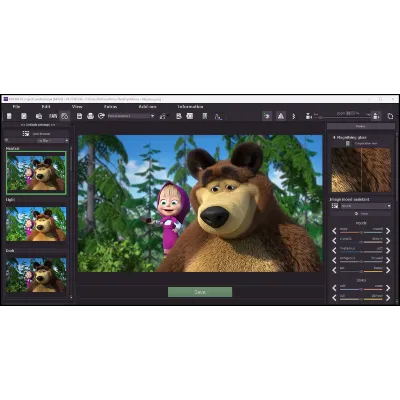
Task: Select the Neutral preset thumbnail
Action: [36, 173]
